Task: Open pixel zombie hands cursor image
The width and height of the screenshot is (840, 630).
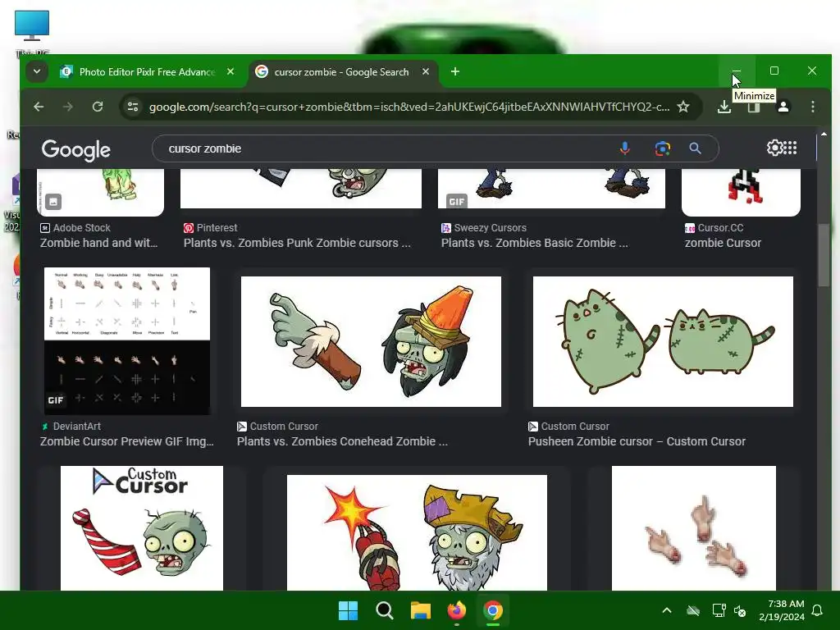Action: (x=694, y=527)
